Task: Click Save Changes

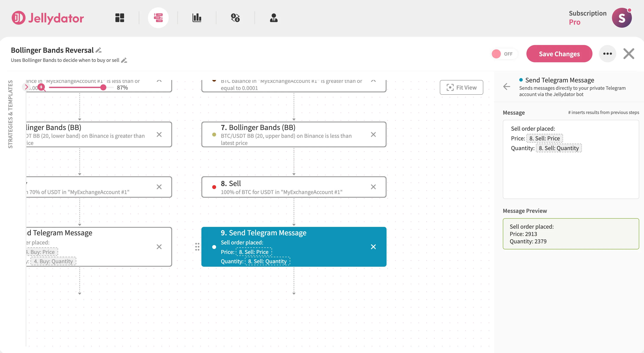Action: pos(559,54)
